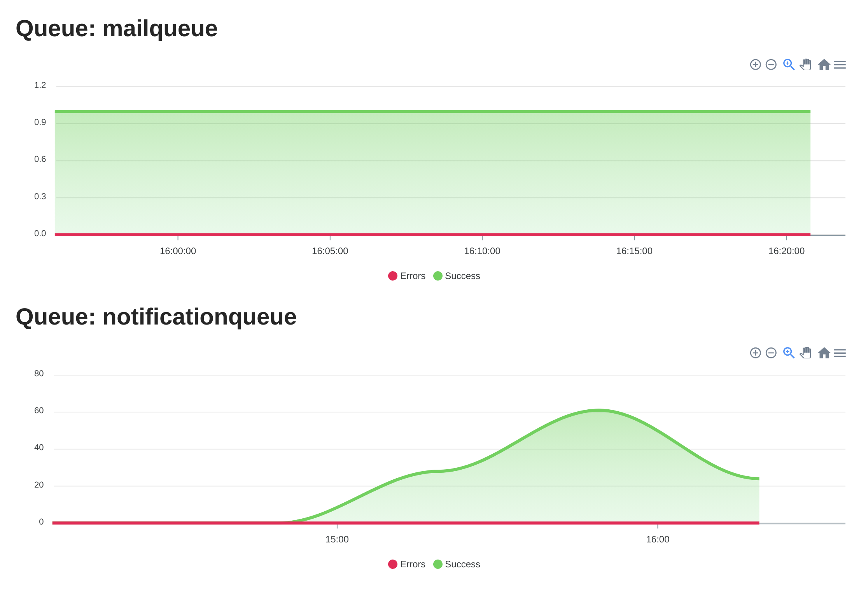Select selection zoom tool on mailqueue chart
Screen dimensions: 868x593
click(788, 65)
